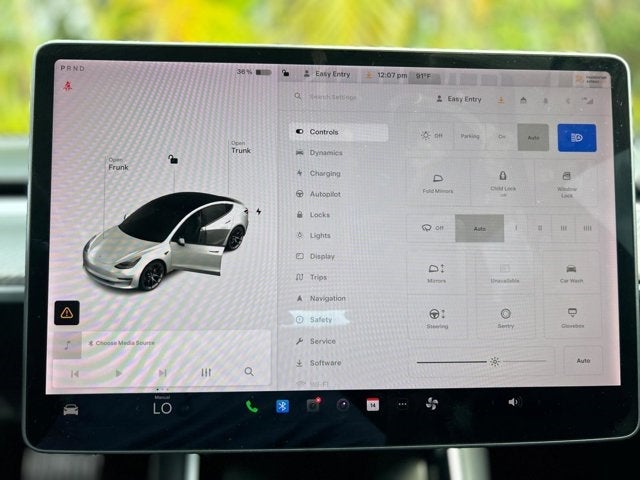Open the Glovebox
The image size is (640, 480).
[572, 318]
